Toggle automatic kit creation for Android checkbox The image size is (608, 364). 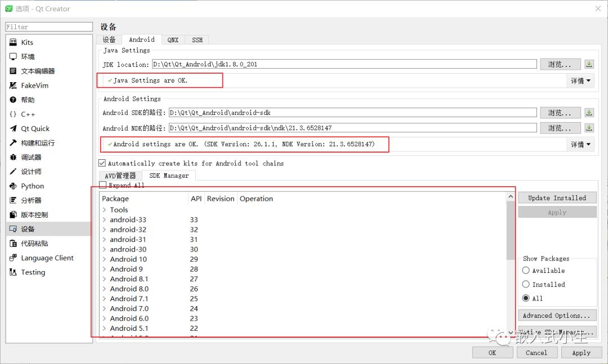tap(102, 163)
